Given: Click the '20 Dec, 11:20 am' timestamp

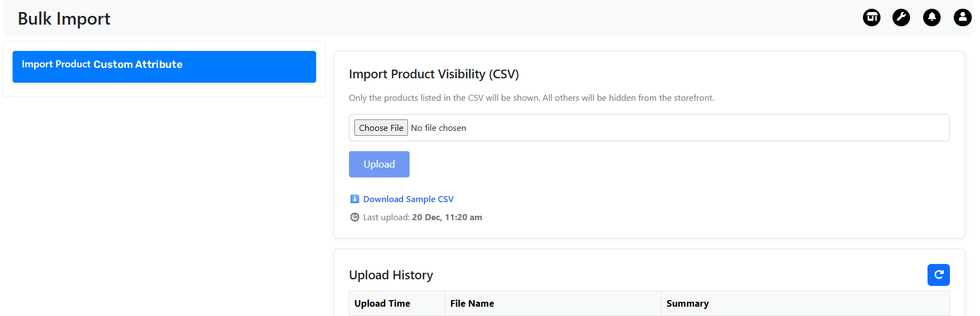Looking at the screenshot, I should coord(447,217).
